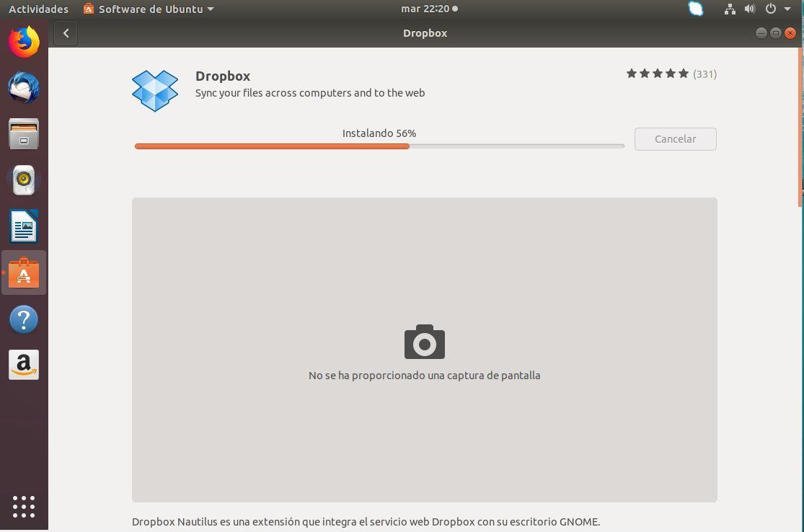Cancel the Dropbox installation

point(675,138)
